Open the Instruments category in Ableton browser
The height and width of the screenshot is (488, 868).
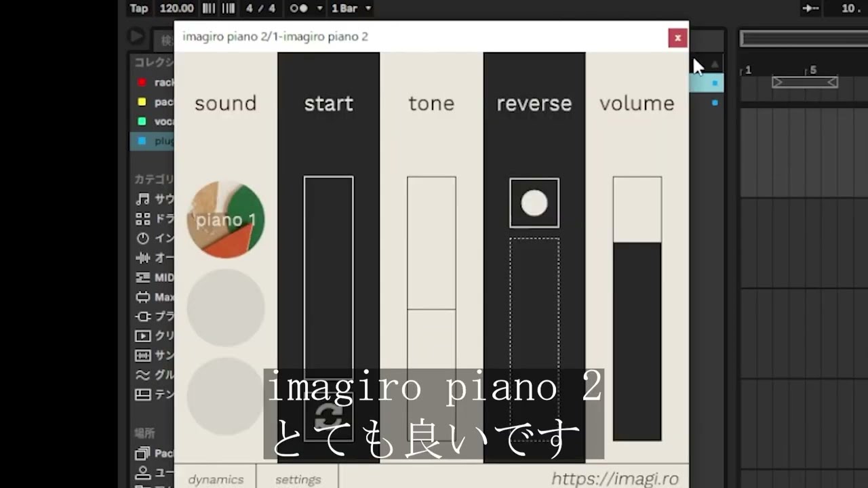tap(154, 239)
